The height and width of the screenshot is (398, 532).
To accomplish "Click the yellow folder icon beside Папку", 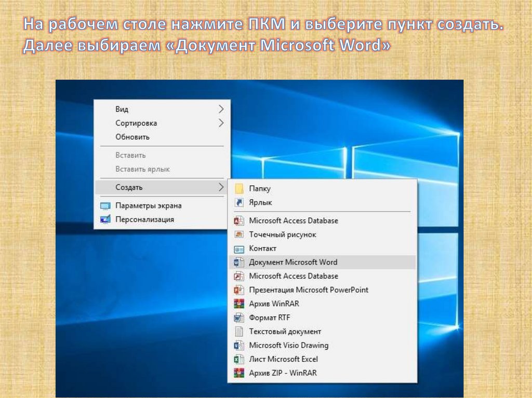I will [x=239, y=188].
